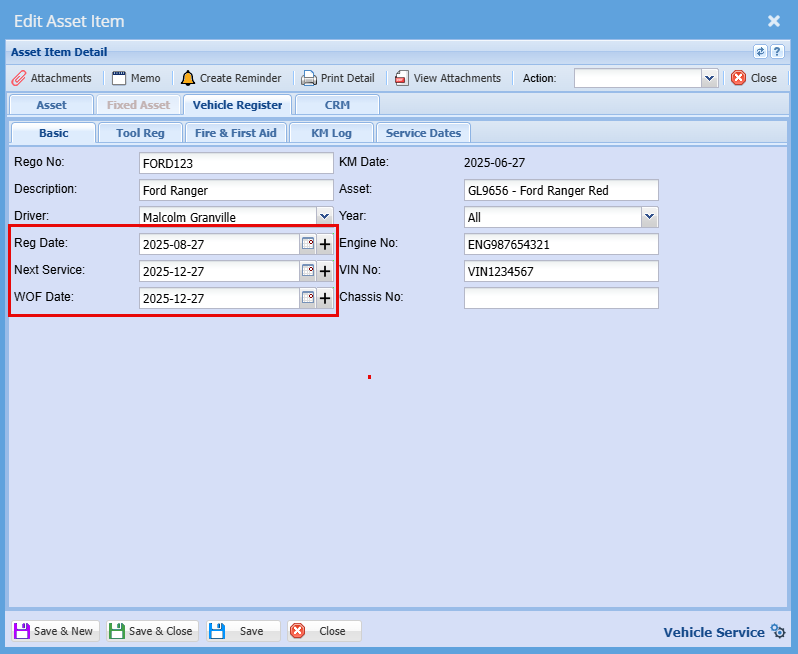Open the Attachments paperclip tool

click(x=19, y=78)
